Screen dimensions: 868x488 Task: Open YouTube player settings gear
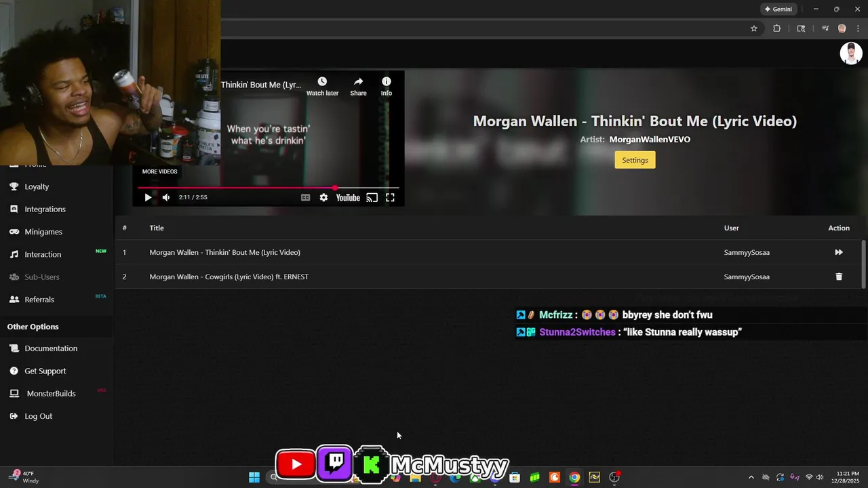(x=323, y=198)
